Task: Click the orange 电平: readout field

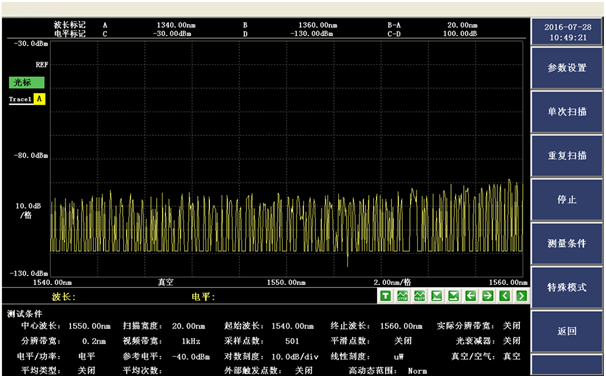Action: click(203, 297)
